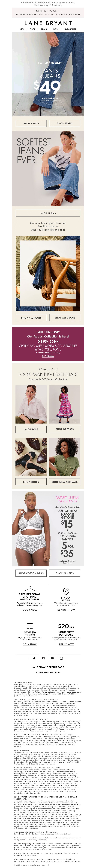This screenshot has width=96, height=868.
Task: Click the Lane Bryant logo header
Action: tap(48, 23)
